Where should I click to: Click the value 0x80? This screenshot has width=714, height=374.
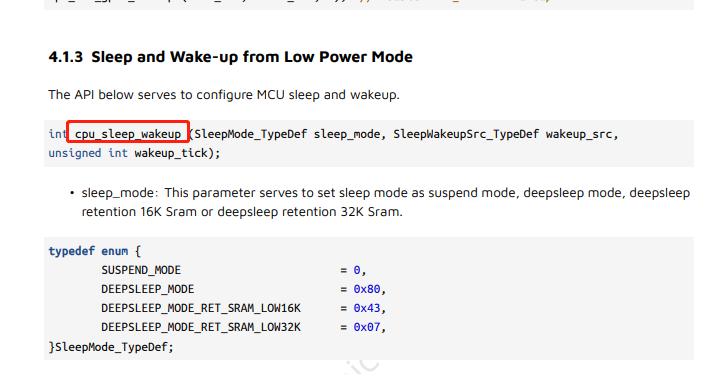(367, 289)
